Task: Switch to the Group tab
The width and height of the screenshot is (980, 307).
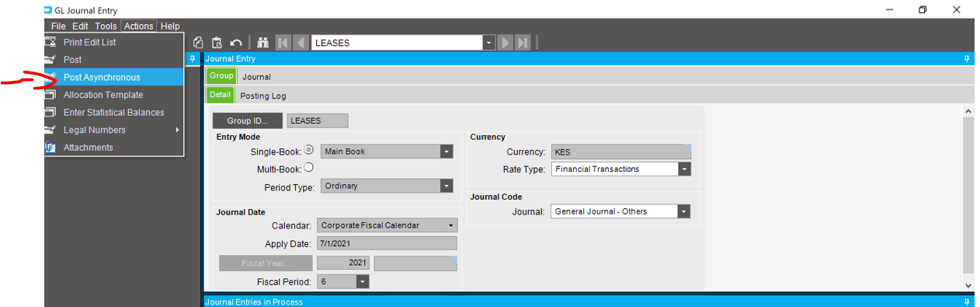Action: (221, 76)
